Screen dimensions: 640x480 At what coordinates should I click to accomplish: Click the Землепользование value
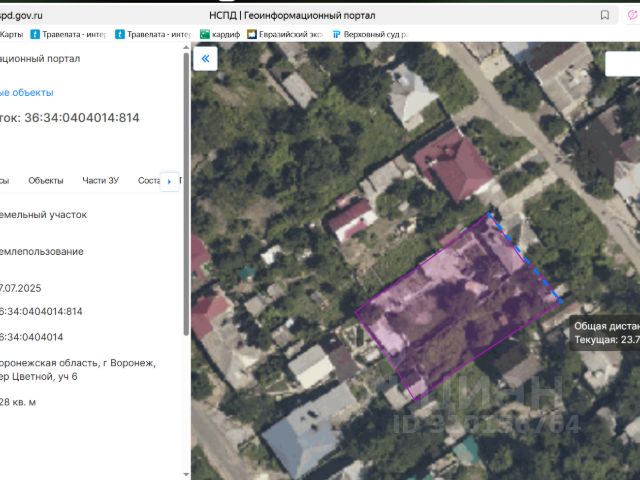point(42,251)
